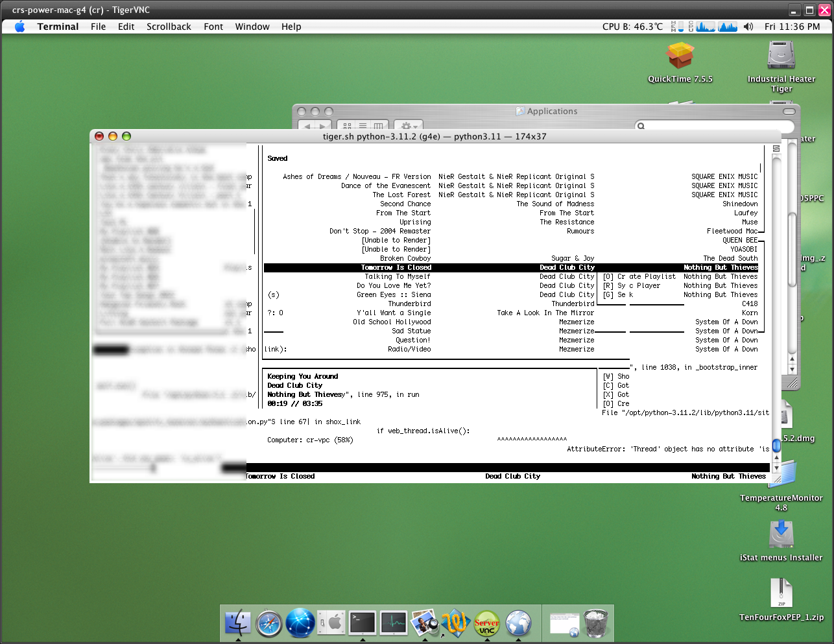Open the Server VNC Dock icon
Image resolution: width=834 pixels, height=644 pixels.
click(x=487, y=623)
